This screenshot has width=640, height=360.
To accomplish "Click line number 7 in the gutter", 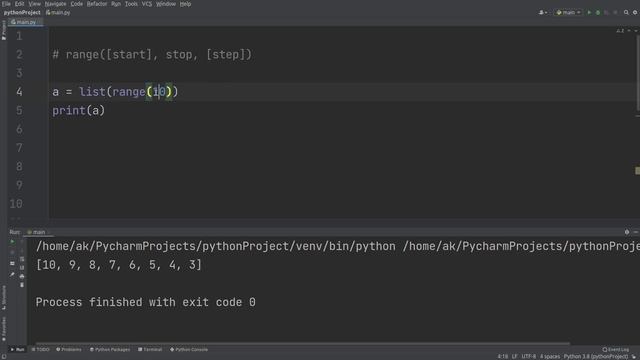I will [19, 148].
